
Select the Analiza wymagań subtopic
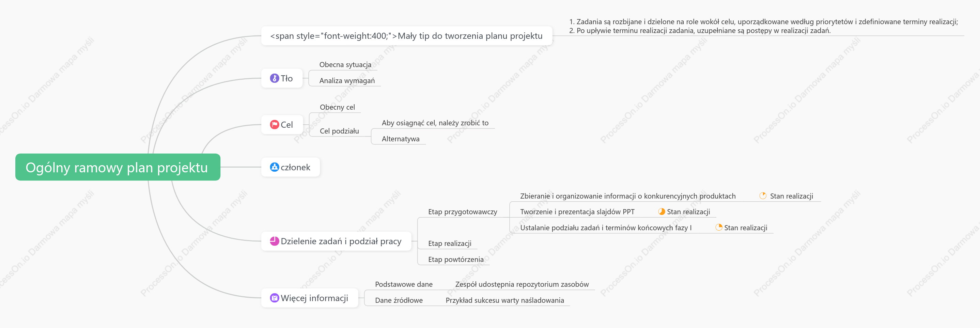click(347, 81)
